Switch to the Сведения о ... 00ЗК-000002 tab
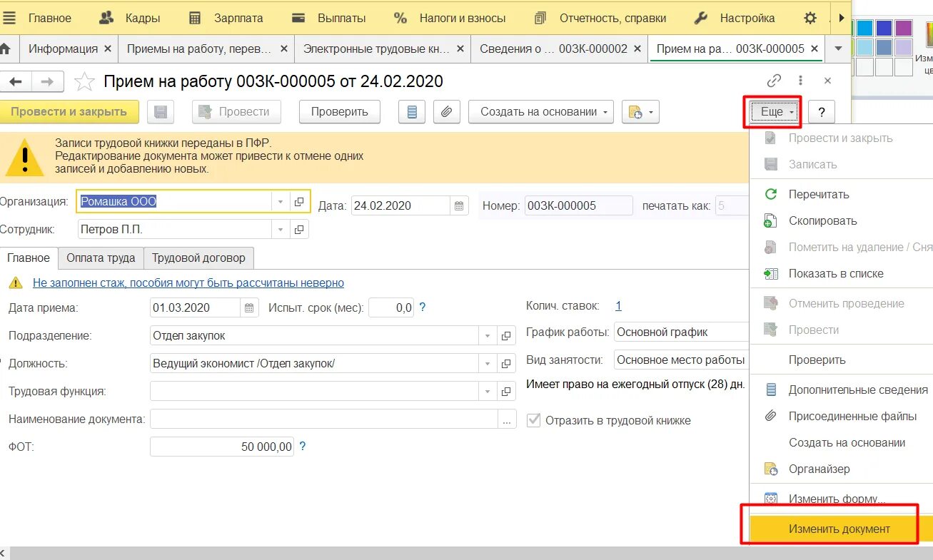Screen dimensions: 933x560 553,49
